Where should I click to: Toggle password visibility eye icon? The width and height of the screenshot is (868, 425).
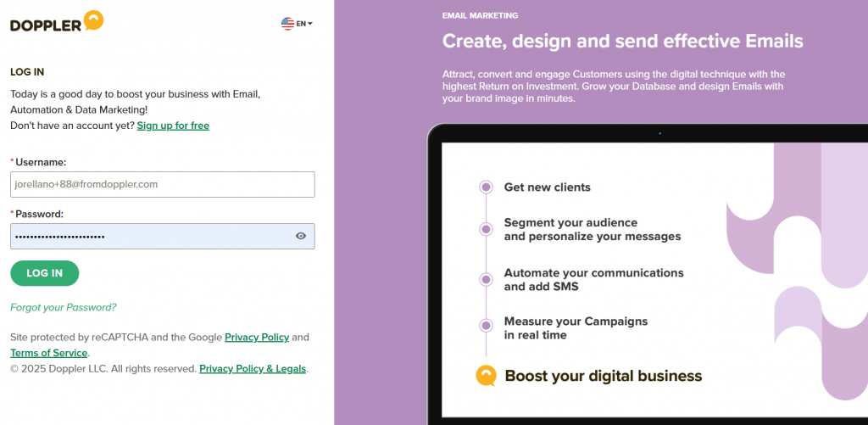pyautogui.click(x=301, y=236)
